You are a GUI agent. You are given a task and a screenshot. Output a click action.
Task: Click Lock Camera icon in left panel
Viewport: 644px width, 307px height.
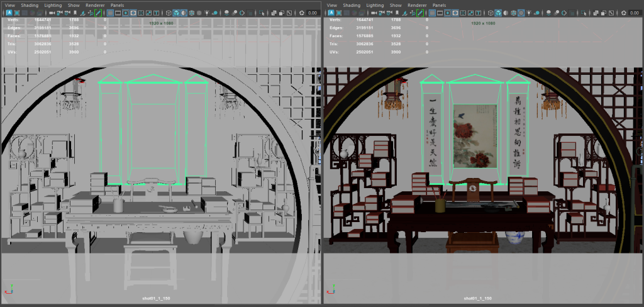click(59, 13)
